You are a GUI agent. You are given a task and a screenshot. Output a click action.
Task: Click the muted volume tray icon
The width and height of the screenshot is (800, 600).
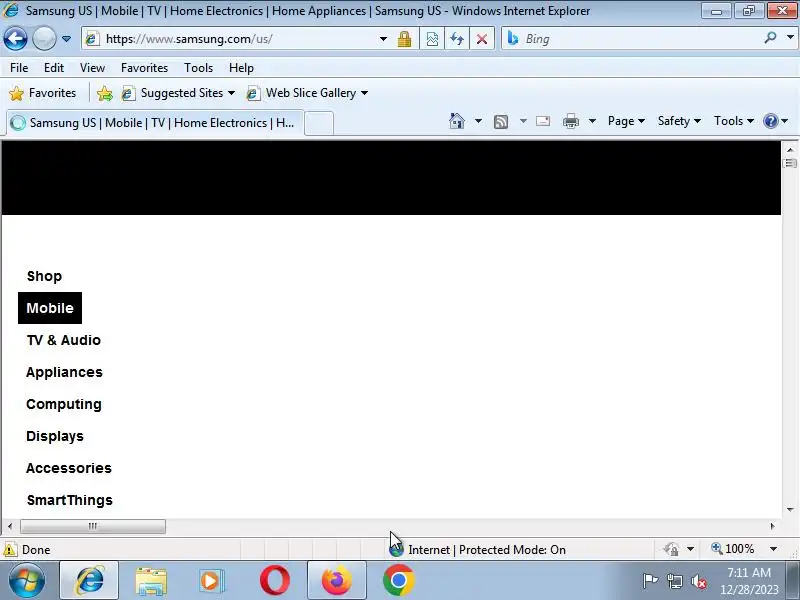[x=698, y=581]
